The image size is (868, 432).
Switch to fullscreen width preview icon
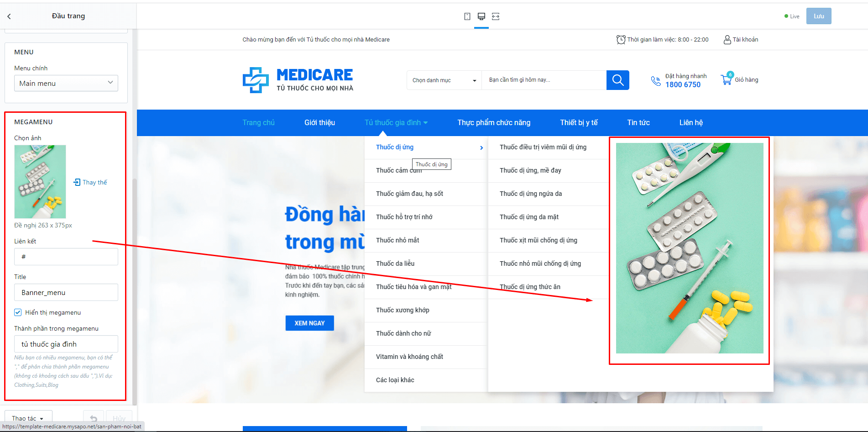tap(496, 16)
